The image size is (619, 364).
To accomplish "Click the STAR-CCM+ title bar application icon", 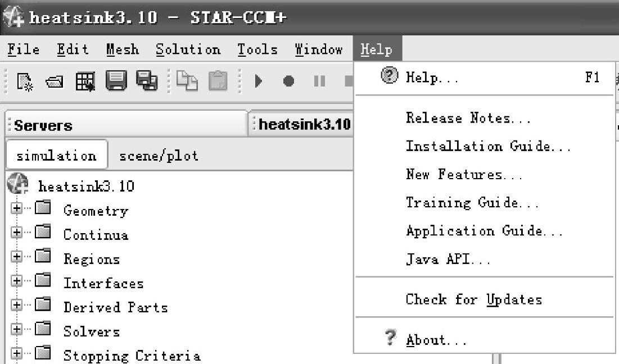I will pyautogui.click(x=13, y=17).
